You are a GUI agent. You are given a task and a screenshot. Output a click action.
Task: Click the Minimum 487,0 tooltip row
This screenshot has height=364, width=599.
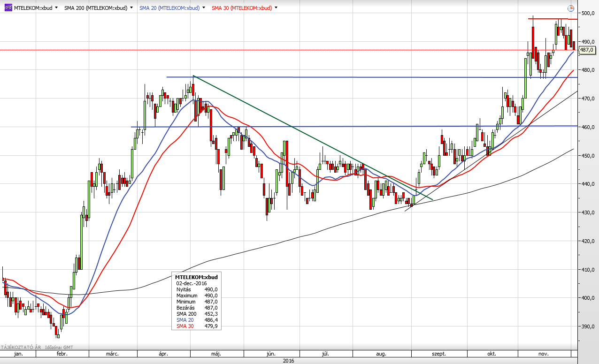pos(197,302)
